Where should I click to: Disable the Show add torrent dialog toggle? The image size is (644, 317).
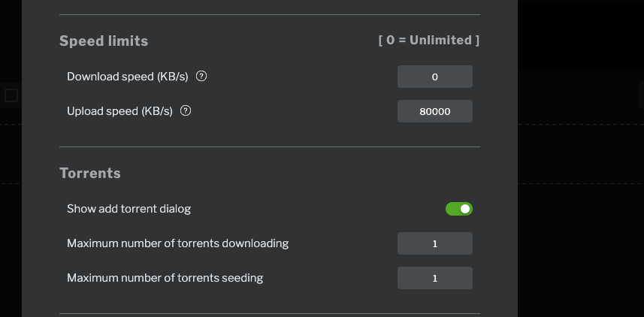click(x=459, y=209)
